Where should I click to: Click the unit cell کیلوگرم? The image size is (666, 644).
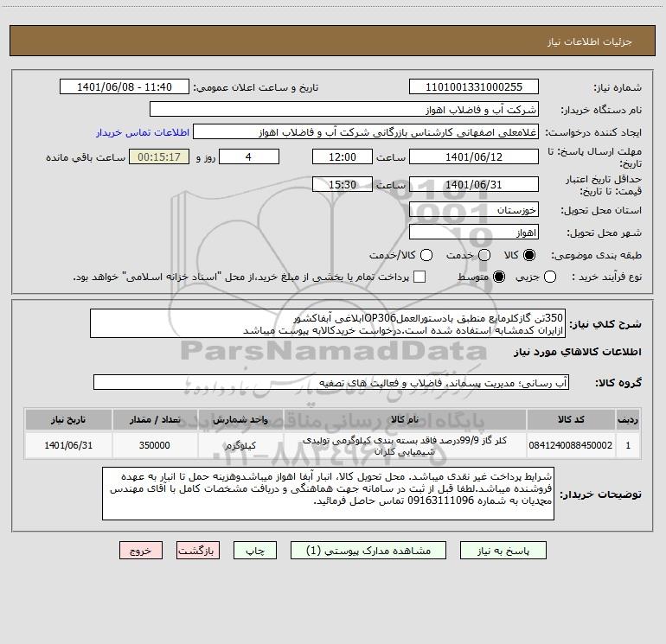click(x=240, y=445)
